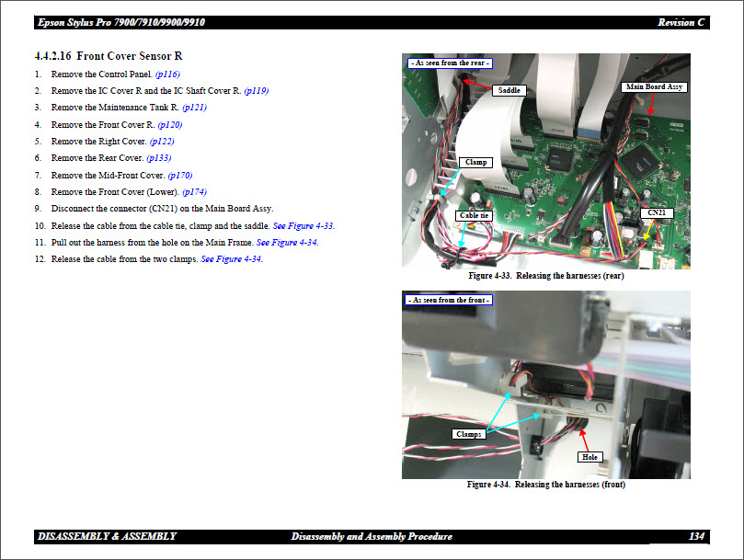744x560 pixels.
Task: Click the p174 Front Cover (Lower) link
Action: (x=194, y=192)
